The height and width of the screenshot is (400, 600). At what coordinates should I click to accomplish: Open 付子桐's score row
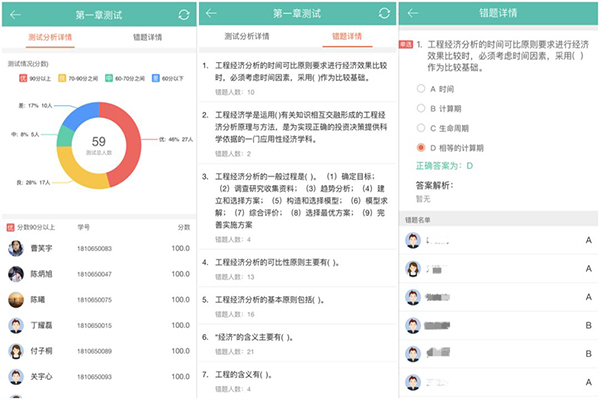tap(98, 351)
